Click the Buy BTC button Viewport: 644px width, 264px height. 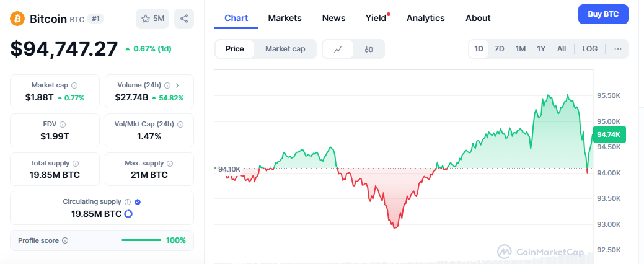603,14
